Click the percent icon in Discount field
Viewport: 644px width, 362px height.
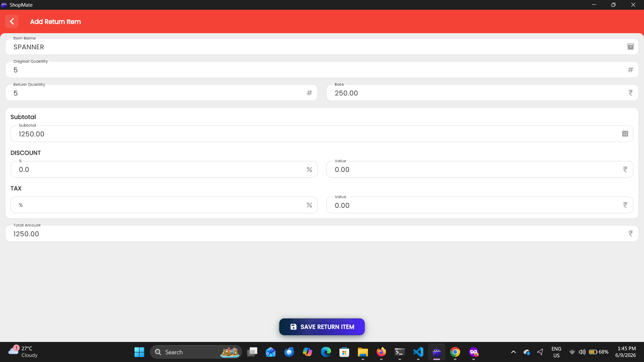point(309,170)
